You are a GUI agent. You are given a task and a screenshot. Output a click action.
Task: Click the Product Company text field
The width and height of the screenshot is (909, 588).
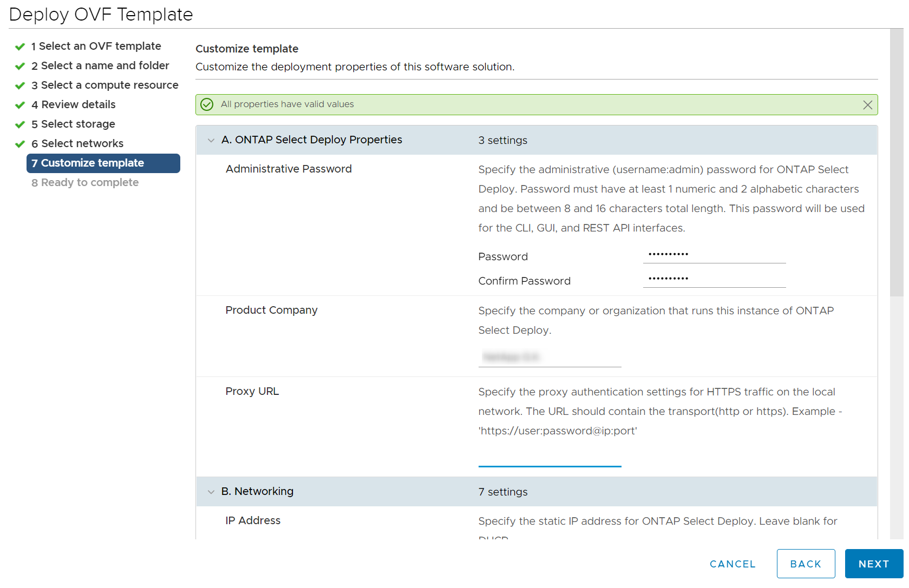pos(549,356)
